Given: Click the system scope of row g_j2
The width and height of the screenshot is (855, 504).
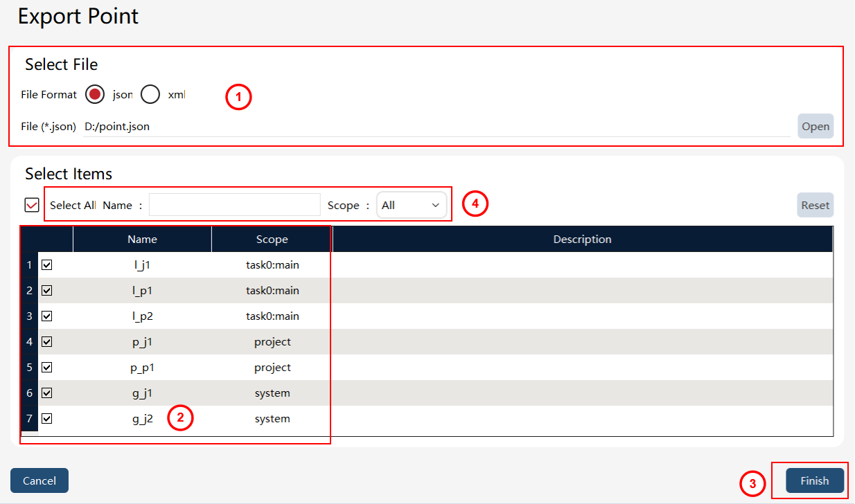Looking at the screenshot, I should 272,418.
